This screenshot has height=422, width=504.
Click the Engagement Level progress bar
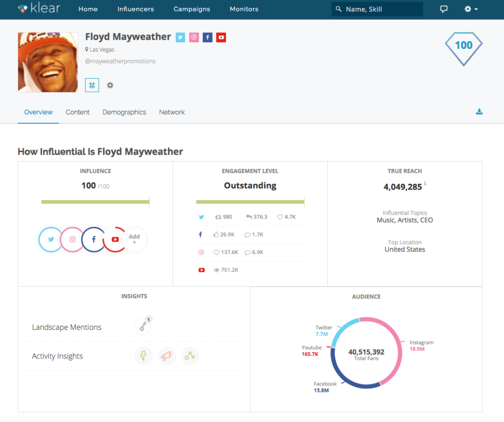(x=250, y=202)
